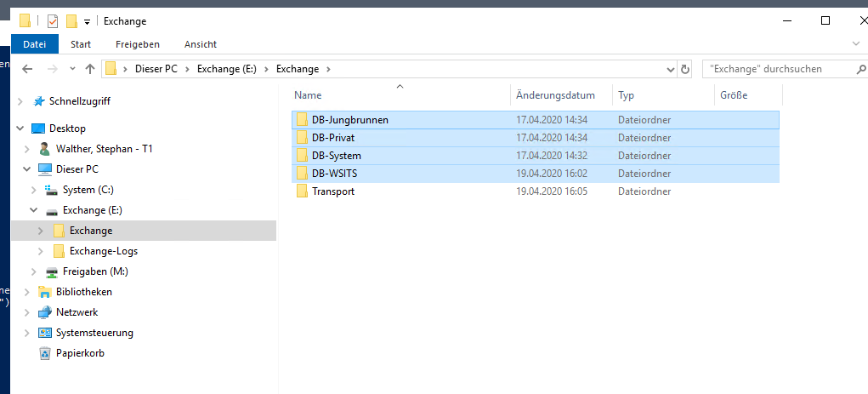Click the DB-Privat folder name

pos(333,137)
